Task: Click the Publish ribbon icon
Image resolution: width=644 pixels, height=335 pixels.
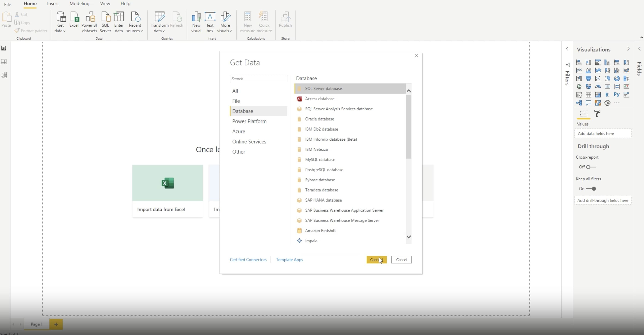Action: coord(285,19)
